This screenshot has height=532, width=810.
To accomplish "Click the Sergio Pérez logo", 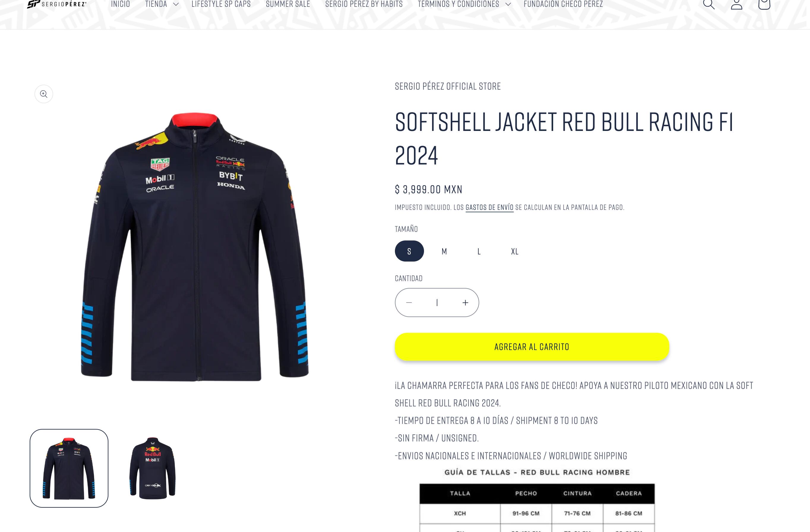I will [57, 4].
